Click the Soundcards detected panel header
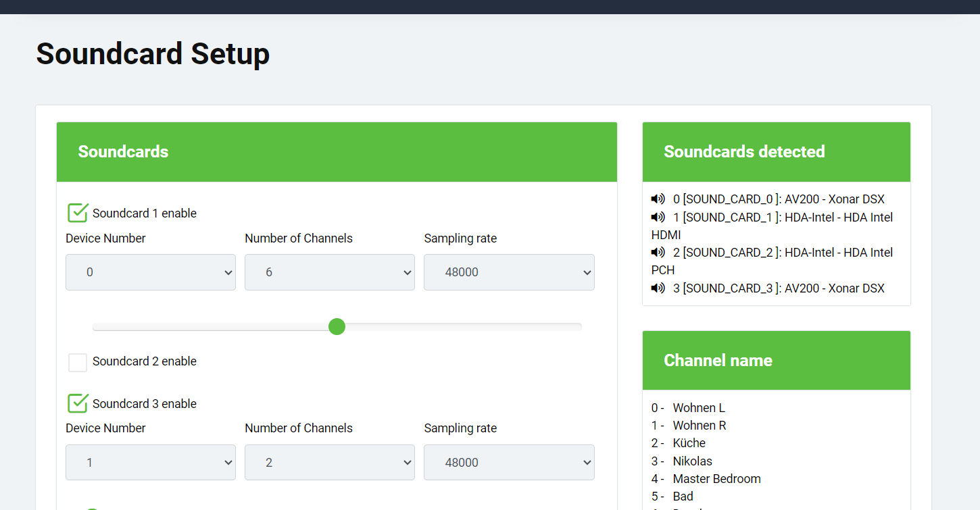Screen dimensions: 980x510 pyautogui.click(x=776, y=152)
